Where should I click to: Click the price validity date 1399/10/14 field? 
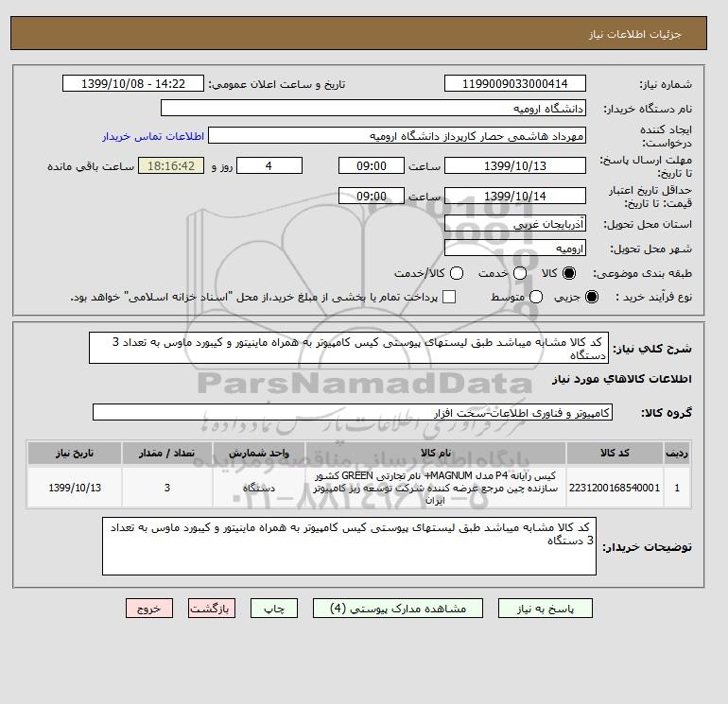[515, 196]
